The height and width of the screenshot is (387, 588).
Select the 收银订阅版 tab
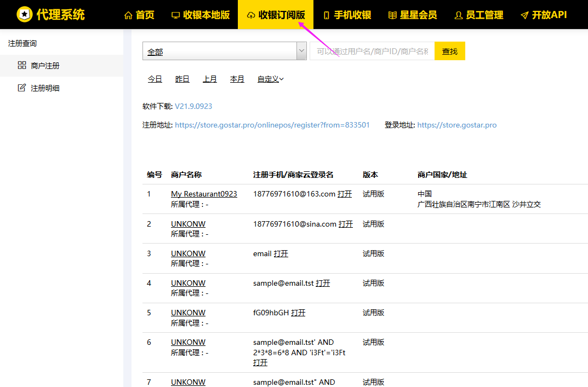point(276,15)
